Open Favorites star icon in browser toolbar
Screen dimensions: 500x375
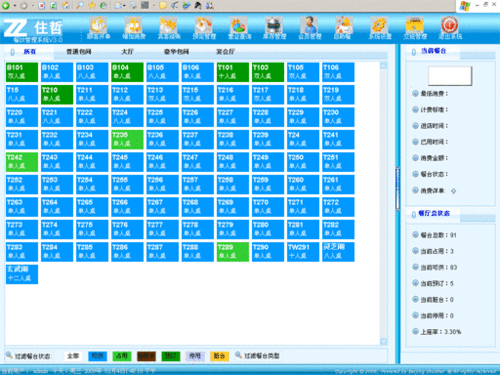92,6
